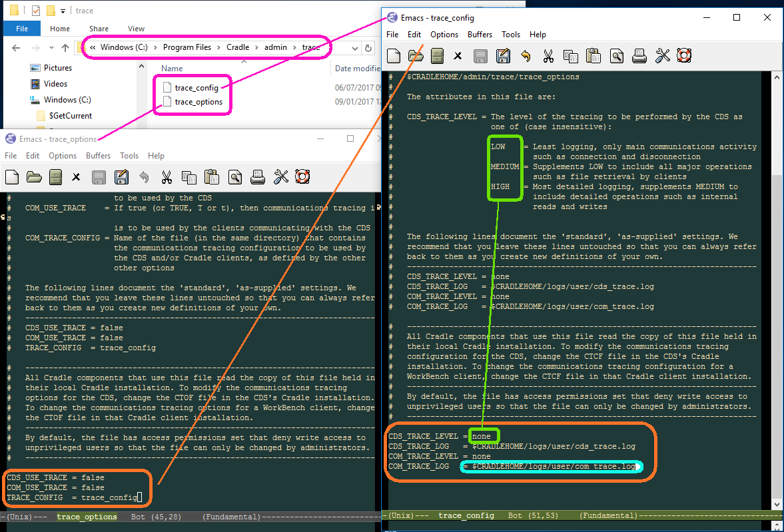Click Open directory icon in trace_config Emacs toolbar
784x532 pixels.
[x=437, y=56]
